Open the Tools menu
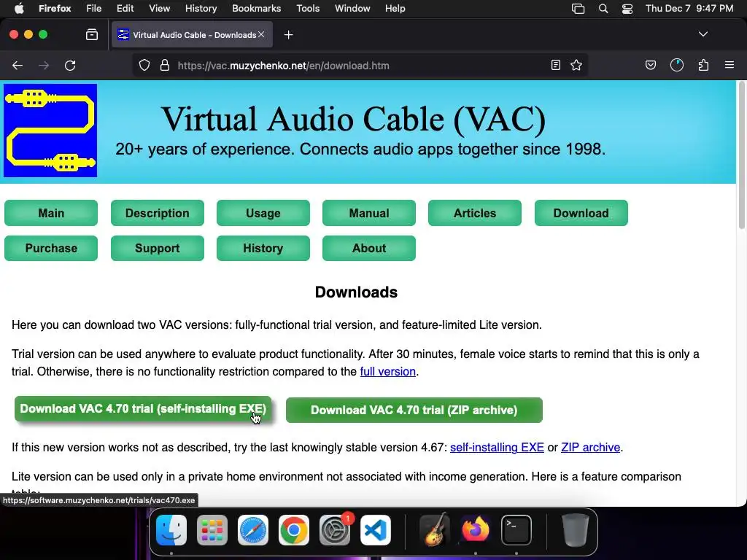Screen dimensions: 747x560 pyautogui.click(x=308, y=9)
